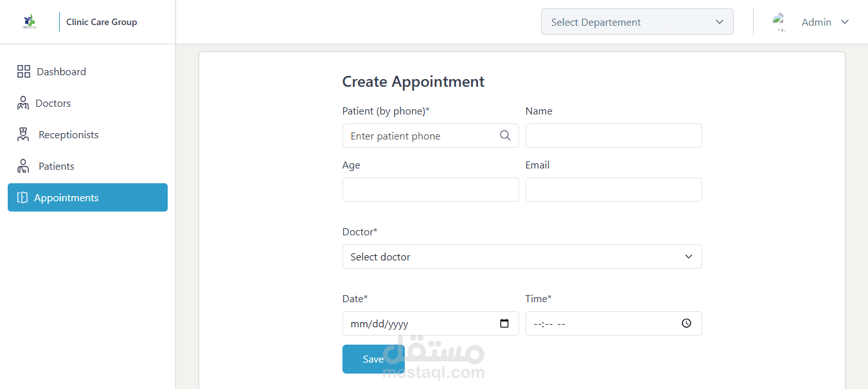Click the Appointments sidebar icon
This screenshot has width=868, height=389.
click(x=22, y=197)
